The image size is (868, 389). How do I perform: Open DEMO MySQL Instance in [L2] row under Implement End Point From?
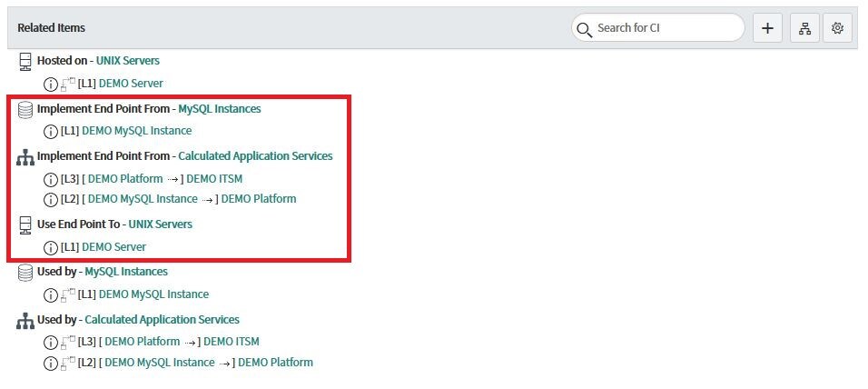(x=143, y=199)
